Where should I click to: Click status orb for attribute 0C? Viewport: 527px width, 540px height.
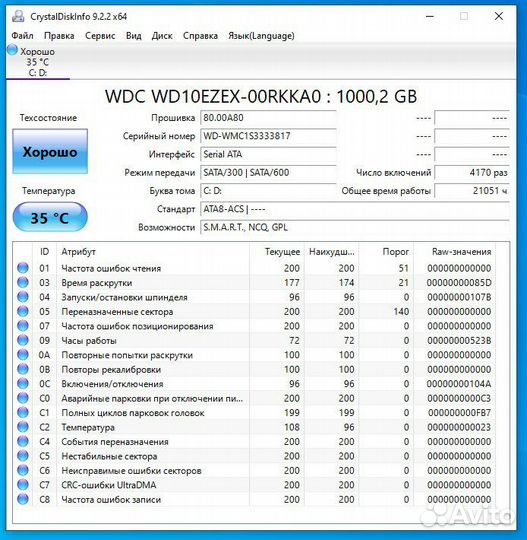[x=23, y=384]
